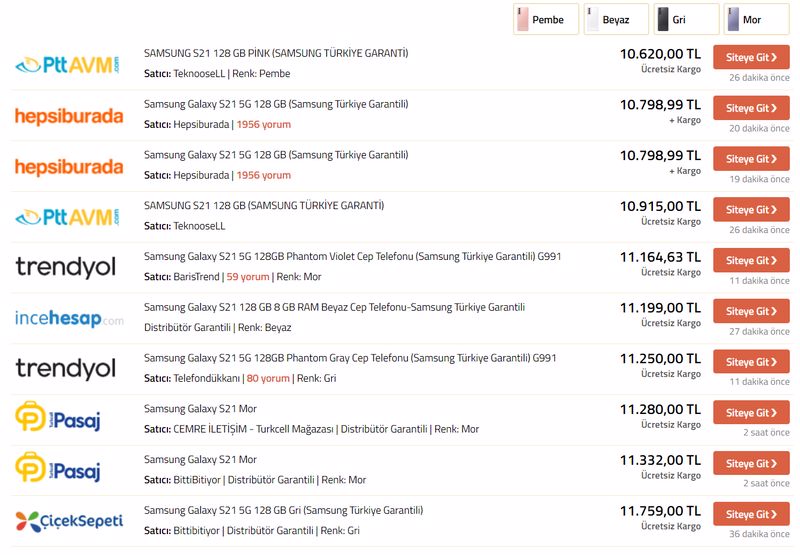This screenshot has width=800, height=555.
Task: Click incehesap.com logo
Action: [69, 318]
